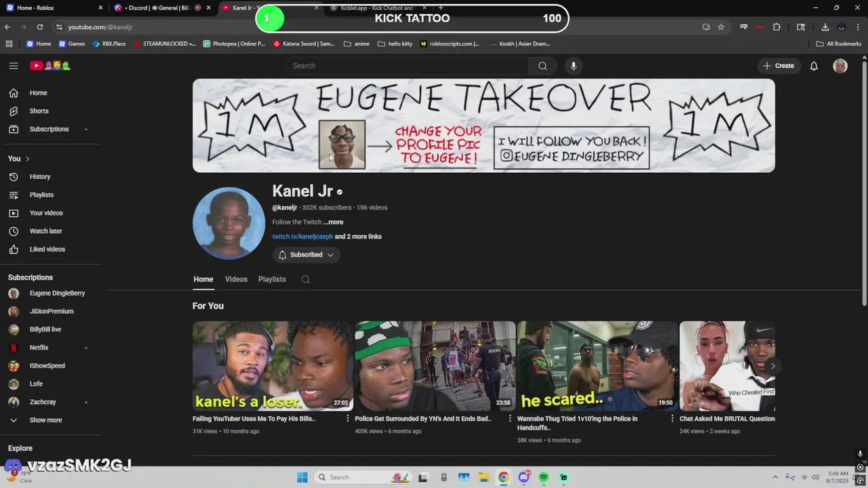Click the YouTube search input field

[407, 66]
